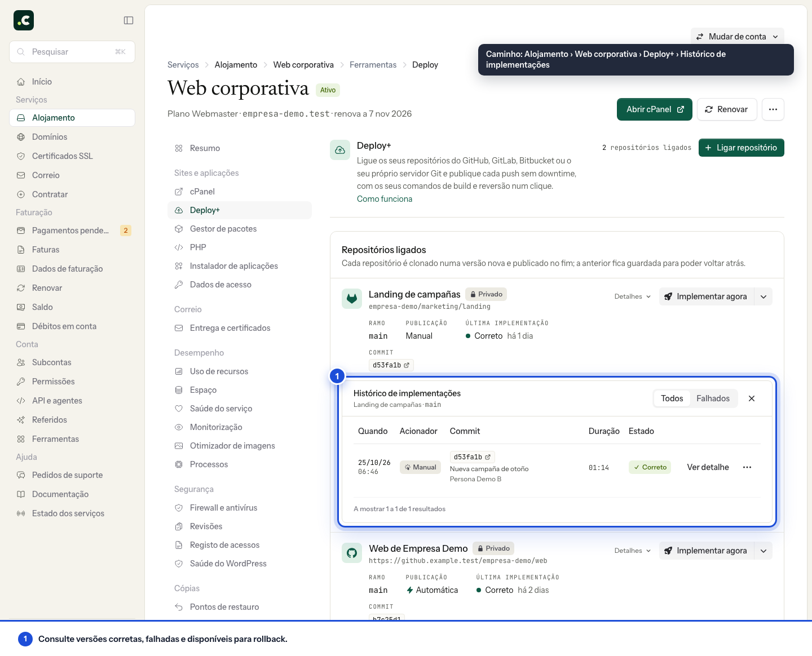Click Implementar agora for Landing de campañas
This screenshot has width=812, height=656.
[x=707, y=296]
